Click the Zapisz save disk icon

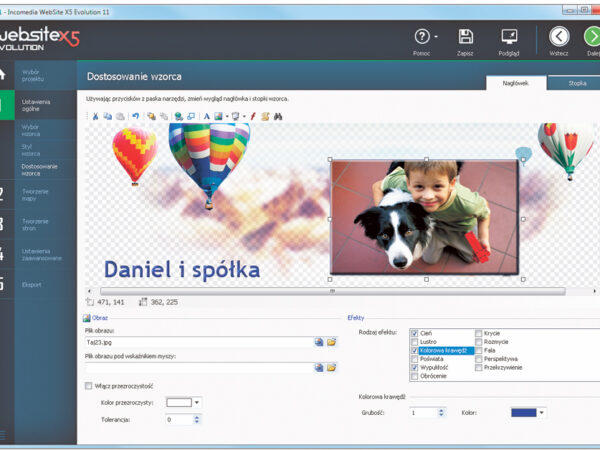465,38
